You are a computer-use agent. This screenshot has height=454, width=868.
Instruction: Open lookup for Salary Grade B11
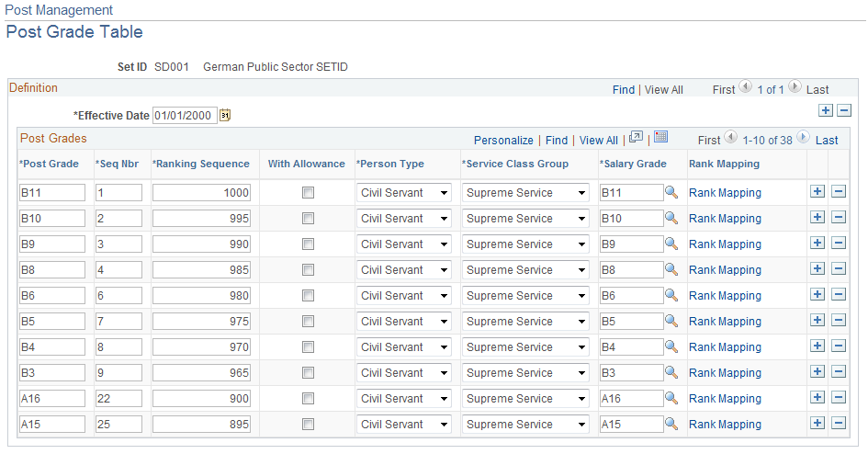[x=671, y=193]
